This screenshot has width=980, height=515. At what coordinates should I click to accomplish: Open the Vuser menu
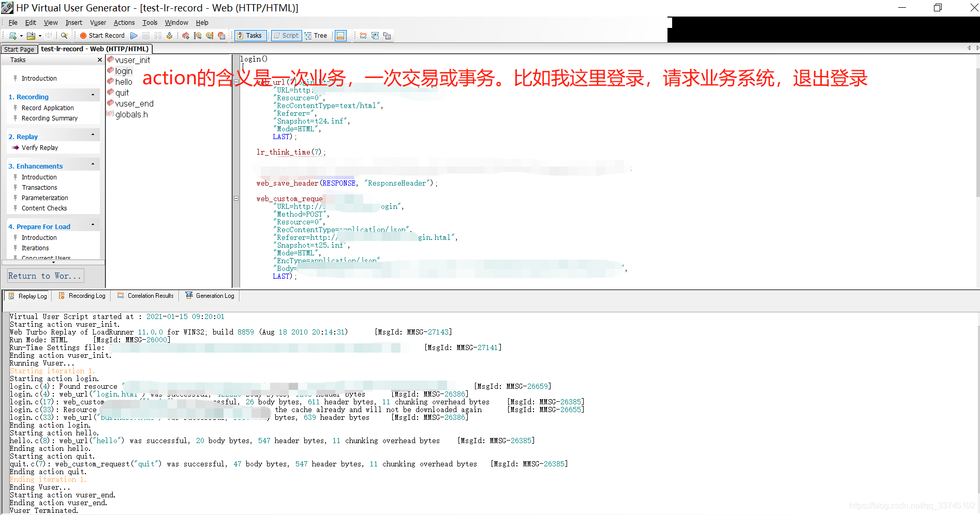point(98,23)
